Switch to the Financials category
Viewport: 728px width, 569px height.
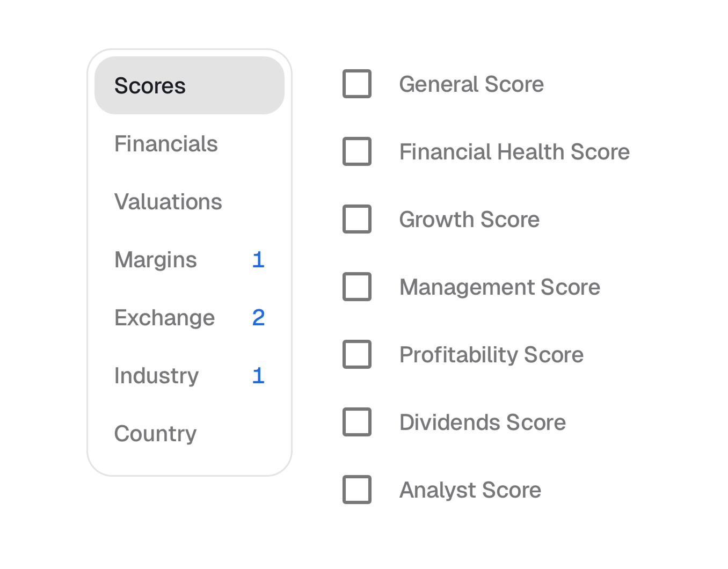click(166, 144)
